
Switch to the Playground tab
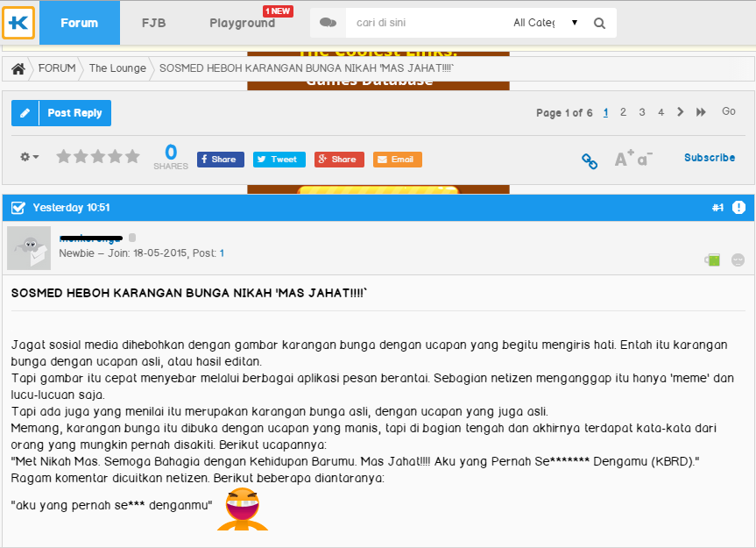pyautogui.click(x=242, y=23)
